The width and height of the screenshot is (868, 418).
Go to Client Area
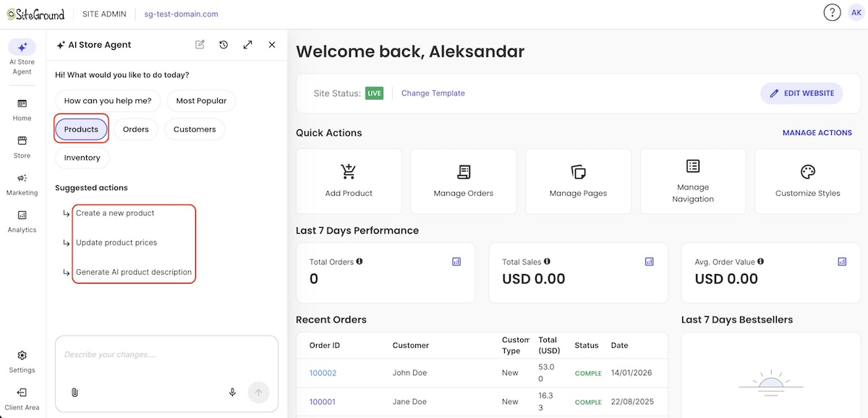(22, 399)
